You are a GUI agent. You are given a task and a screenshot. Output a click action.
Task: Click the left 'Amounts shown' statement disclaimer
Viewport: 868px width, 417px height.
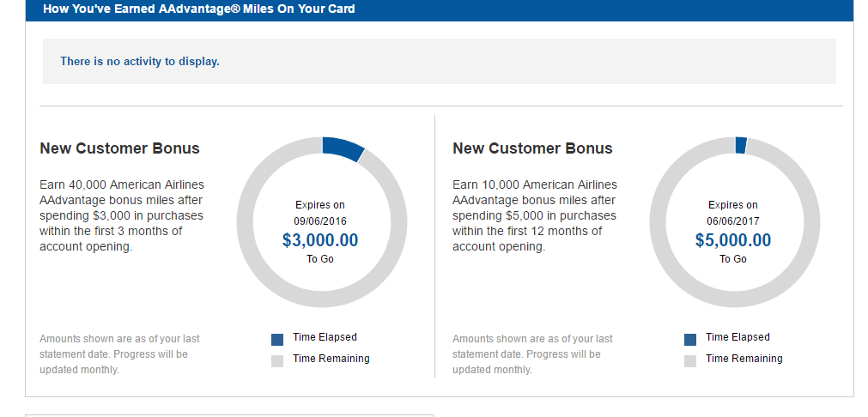click(119, 354)
